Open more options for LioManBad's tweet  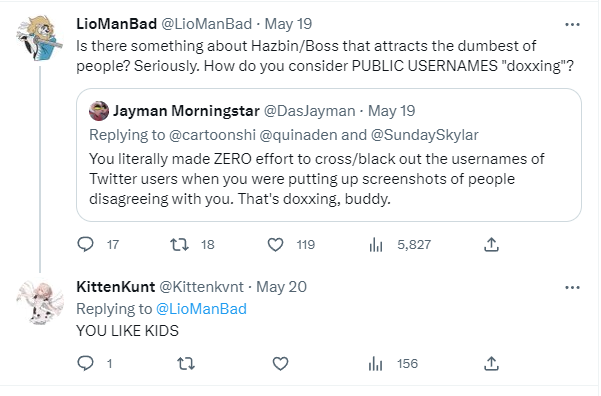tap(572, 25)
